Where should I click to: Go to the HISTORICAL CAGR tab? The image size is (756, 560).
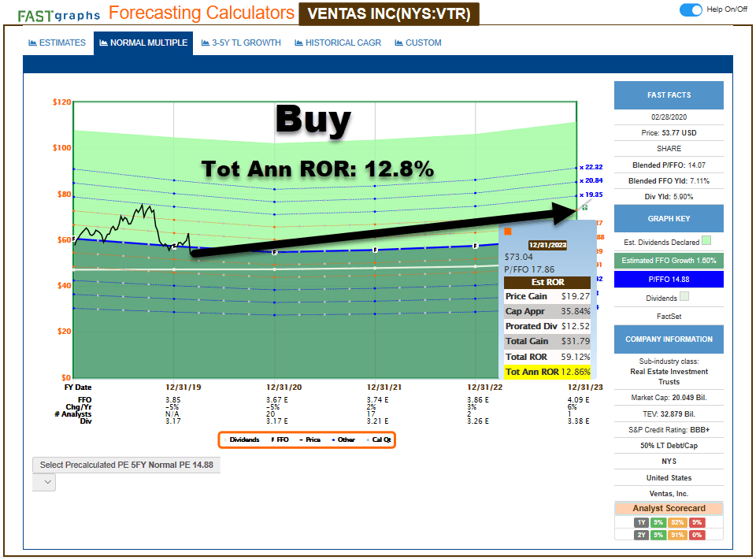338,43
